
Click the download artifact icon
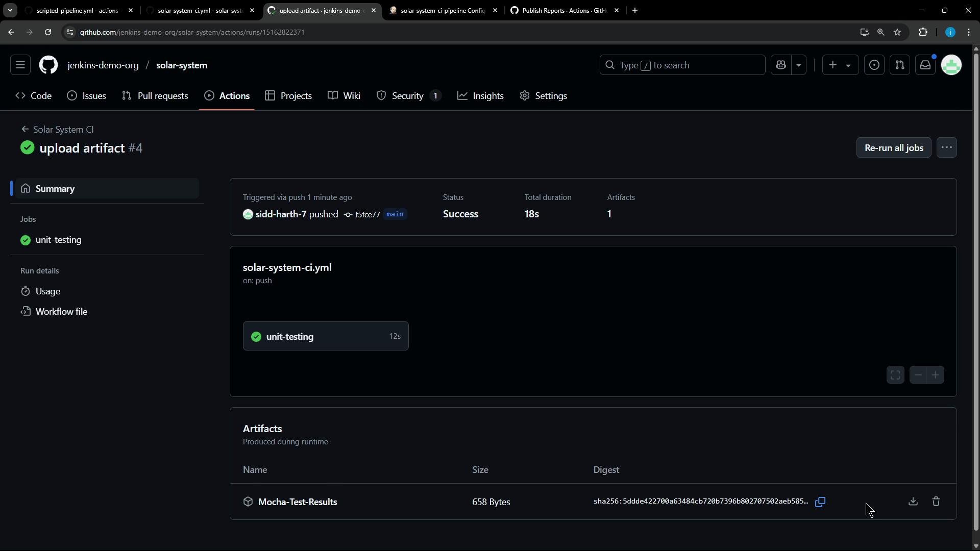913,502
